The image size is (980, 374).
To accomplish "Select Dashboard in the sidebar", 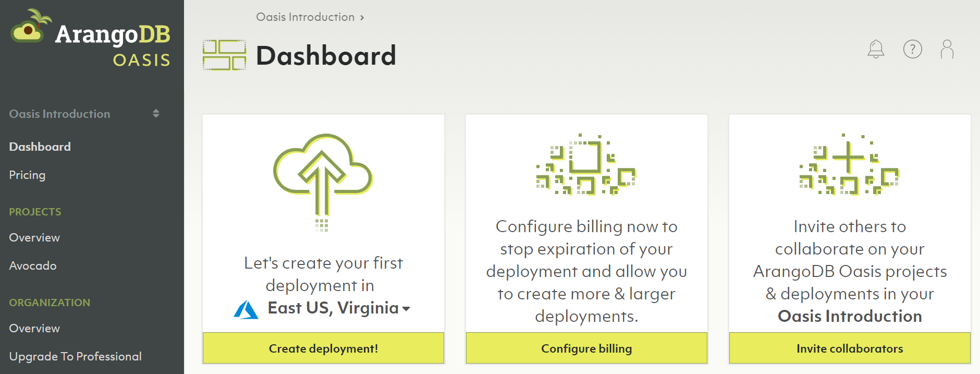I will point(40,147).
